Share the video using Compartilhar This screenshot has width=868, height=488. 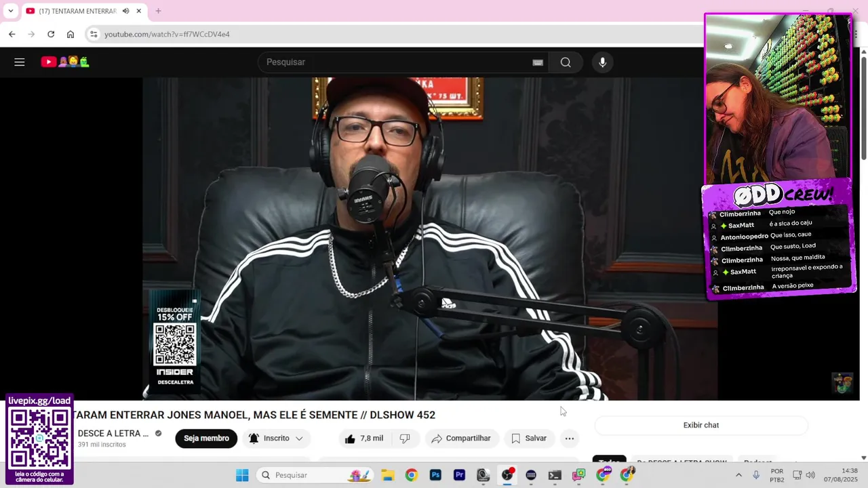461,439
